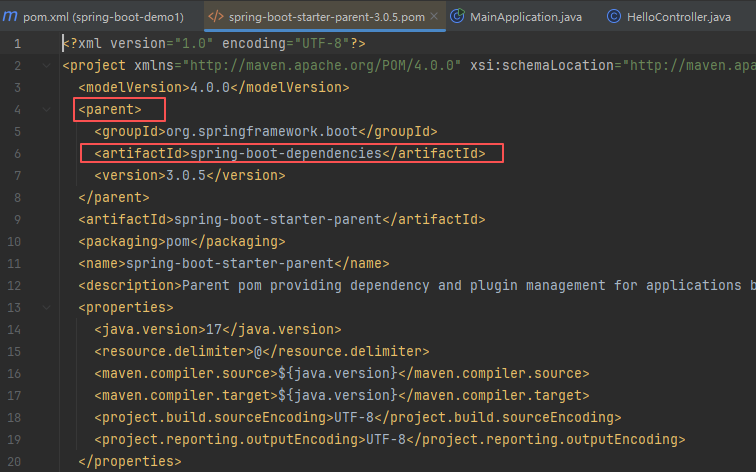This screenshot has height=472, width=756.
Task: Click line number 1 in gutter
Action: tap(18, 44)
